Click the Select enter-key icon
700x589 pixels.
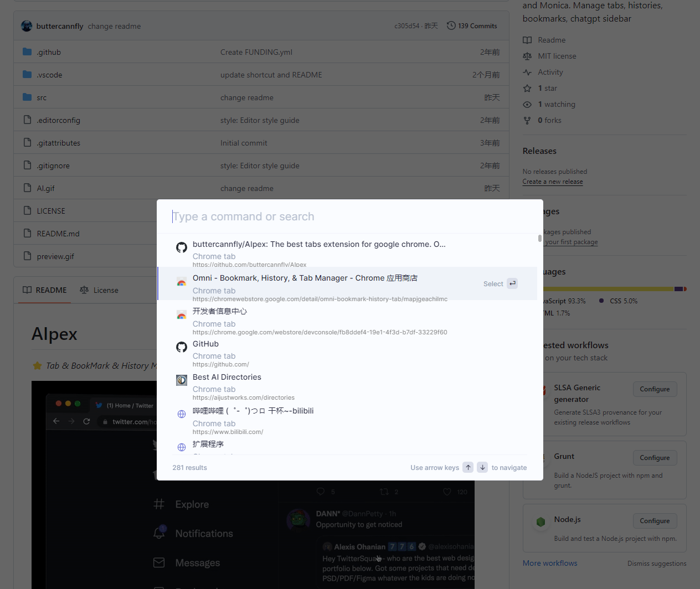[x=513, y=283]
